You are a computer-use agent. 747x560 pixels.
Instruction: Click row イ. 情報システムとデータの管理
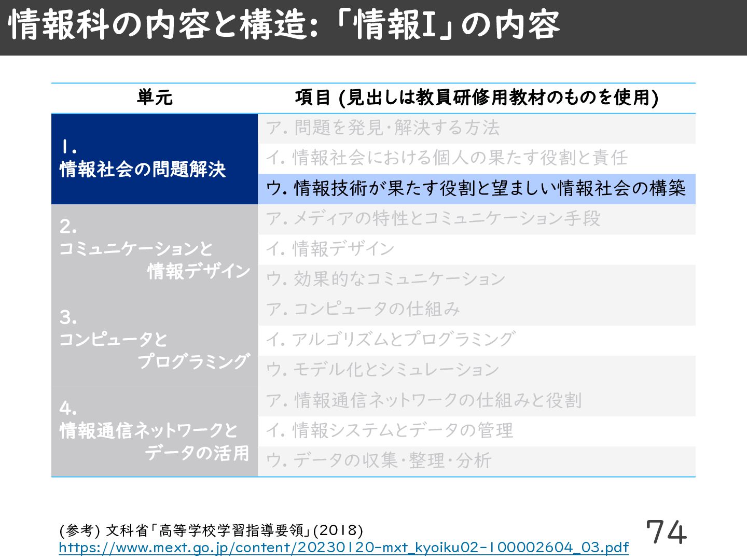pos(477,431)
